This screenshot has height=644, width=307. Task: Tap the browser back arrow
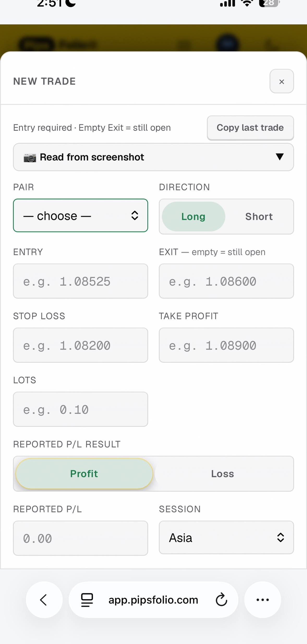[x=44, y=600]
